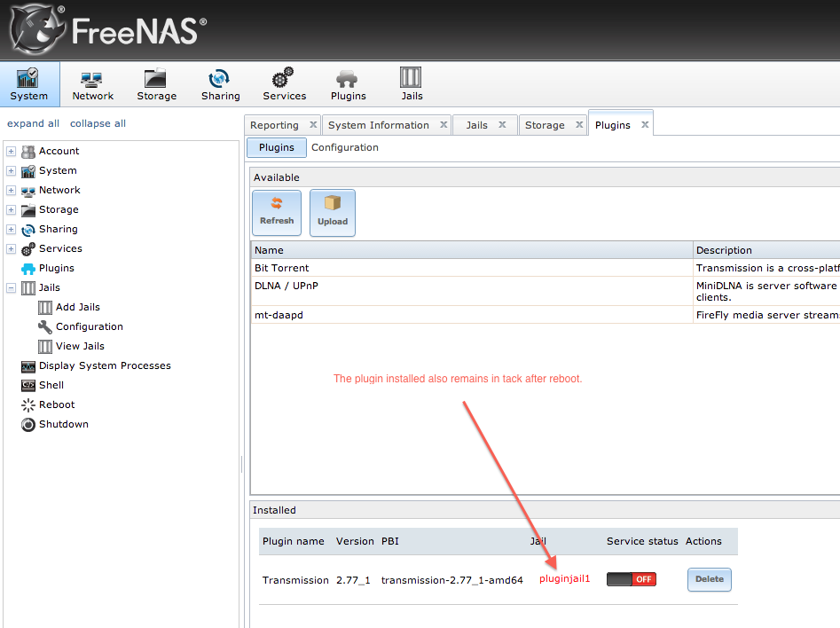Screen dimensions: 840x628
Task: Collapse the Jails tree node
Action: coord(11,288)
